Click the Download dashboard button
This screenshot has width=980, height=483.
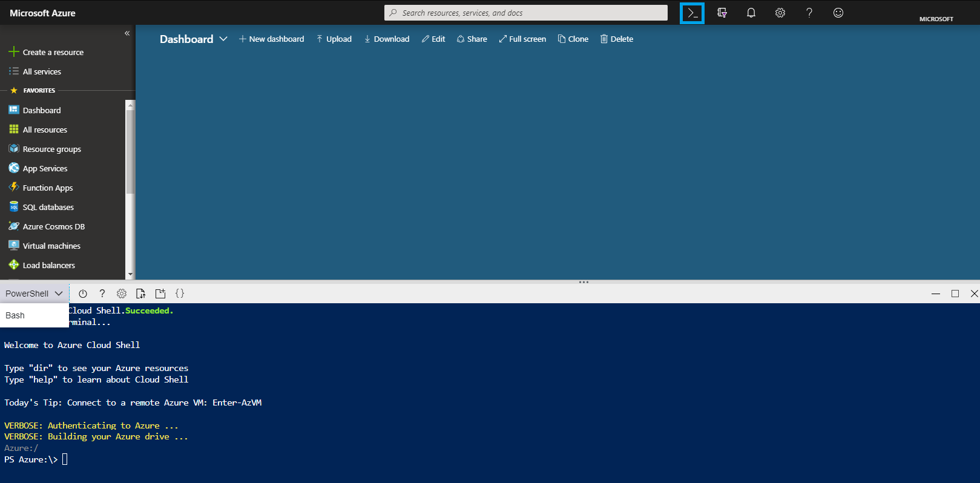tap(387, 39)
